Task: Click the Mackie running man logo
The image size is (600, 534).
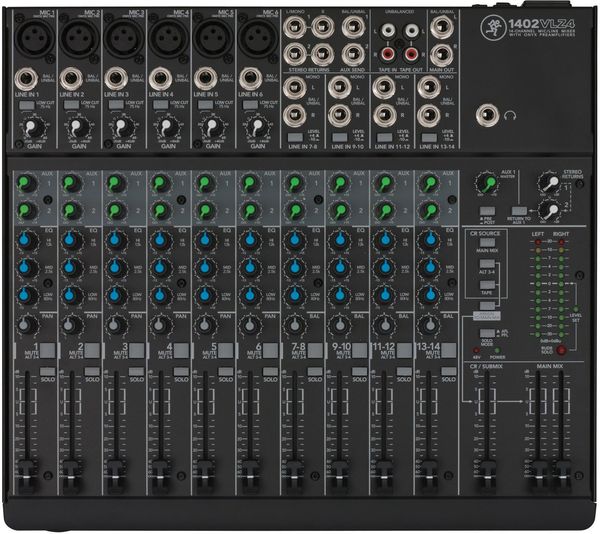Action: click(x=493, y=26)
